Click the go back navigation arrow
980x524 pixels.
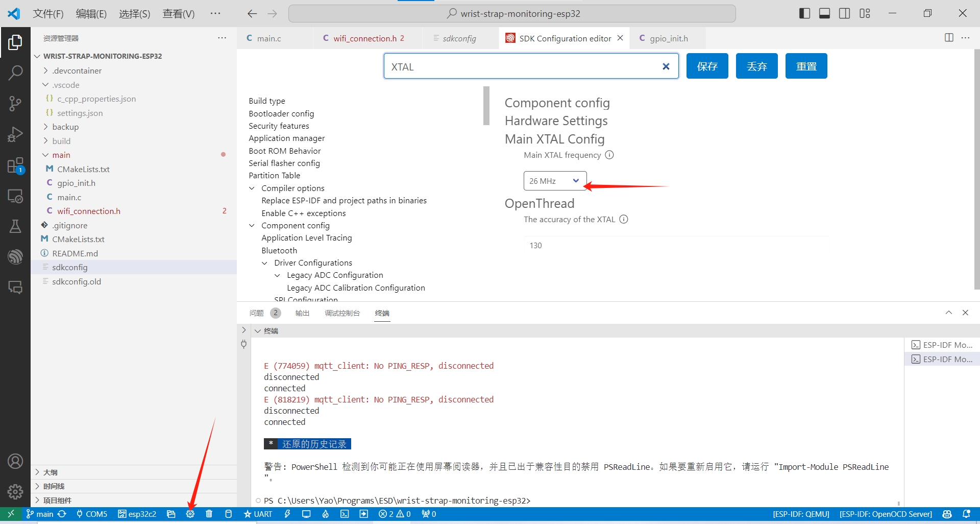click(x=252, y=14)
